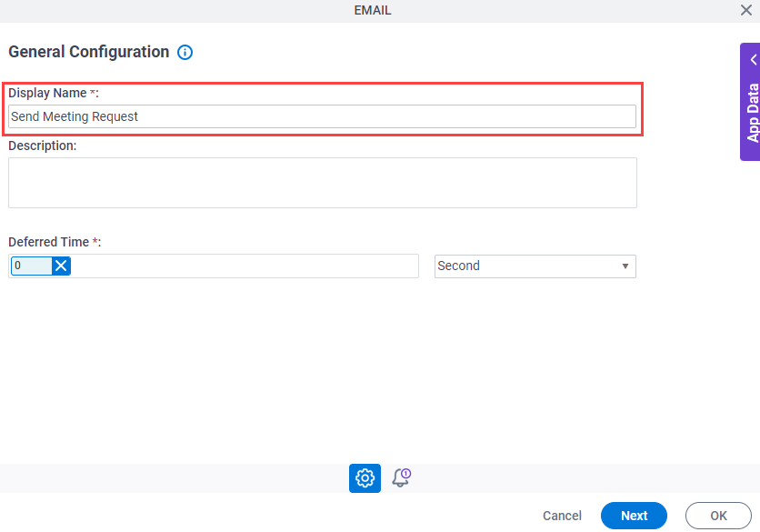
Task: Click empty area of Deferred Time field
Action: 245,266
